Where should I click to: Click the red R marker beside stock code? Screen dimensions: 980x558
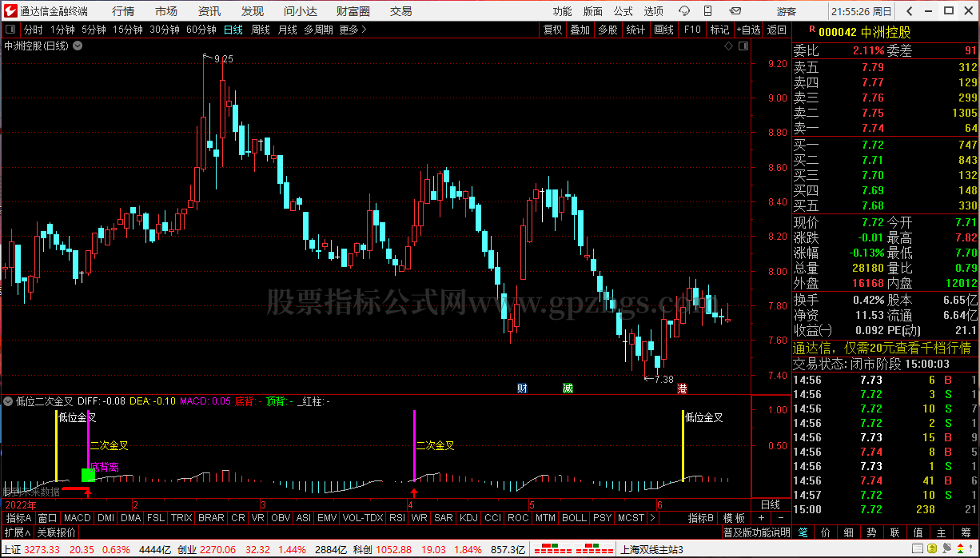812,30
